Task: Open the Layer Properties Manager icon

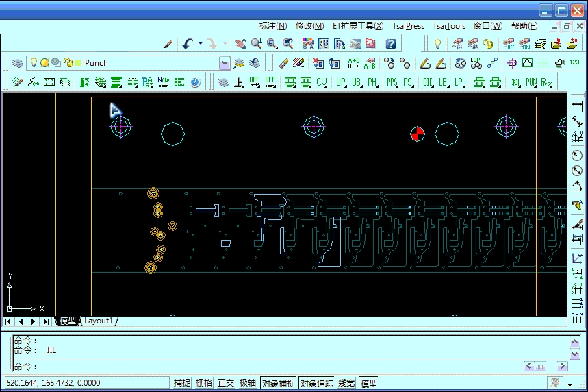Action: (17, 63)
